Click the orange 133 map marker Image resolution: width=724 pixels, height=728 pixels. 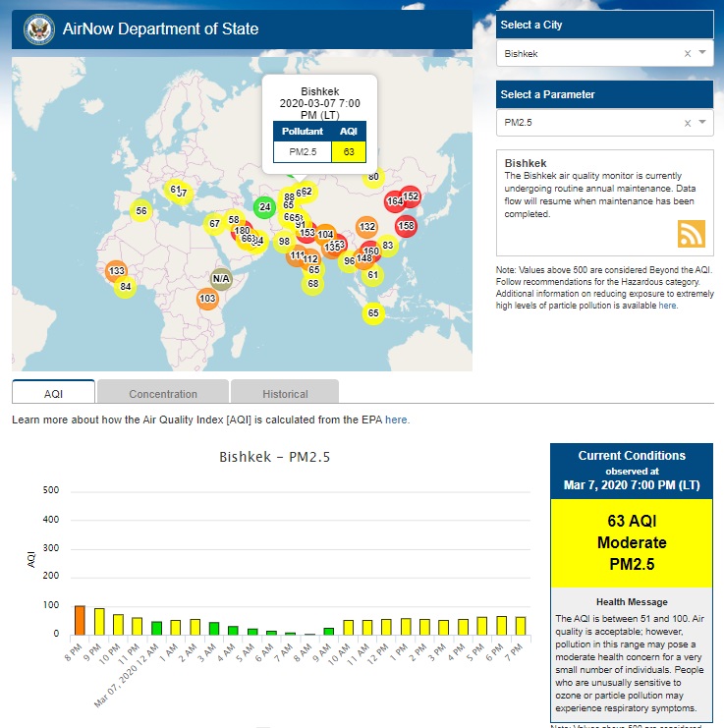pos(117,271)
